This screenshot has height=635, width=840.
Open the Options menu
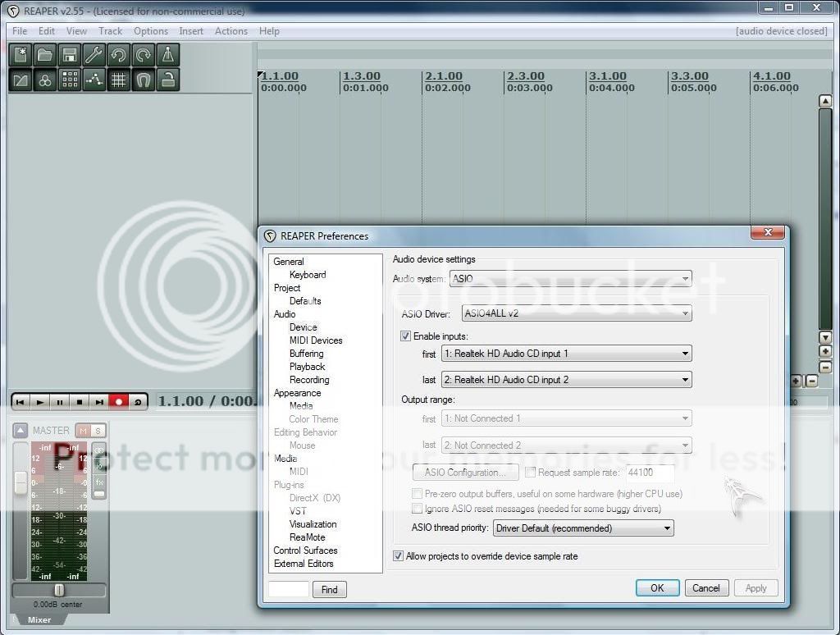pyautogui.click(x=151, y=31)
